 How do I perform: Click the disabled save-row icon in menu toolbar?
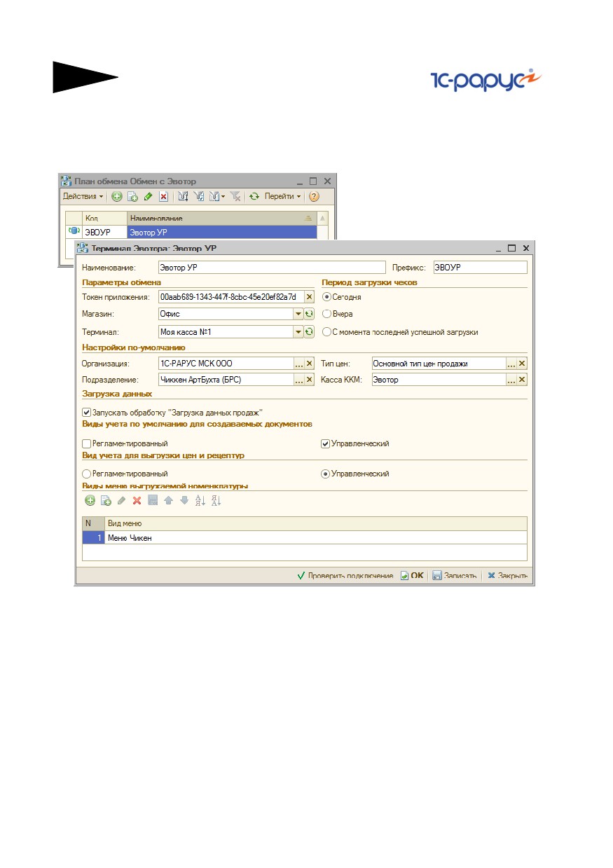click(x=153, y=500)
